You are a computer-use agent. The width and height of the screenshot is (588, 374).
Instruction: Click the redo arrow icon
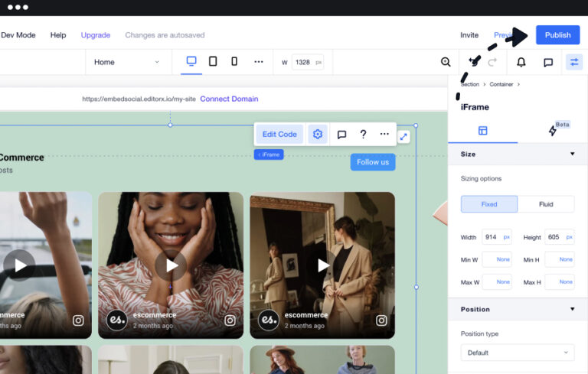pos(492,62)
